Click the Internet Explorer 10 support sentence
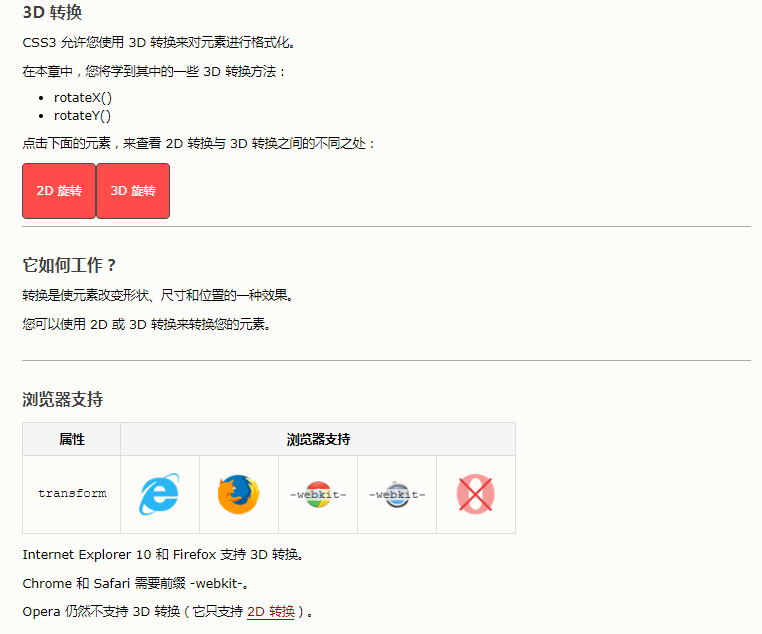This screenshot has width=762, height=634. tap(163, 554)
